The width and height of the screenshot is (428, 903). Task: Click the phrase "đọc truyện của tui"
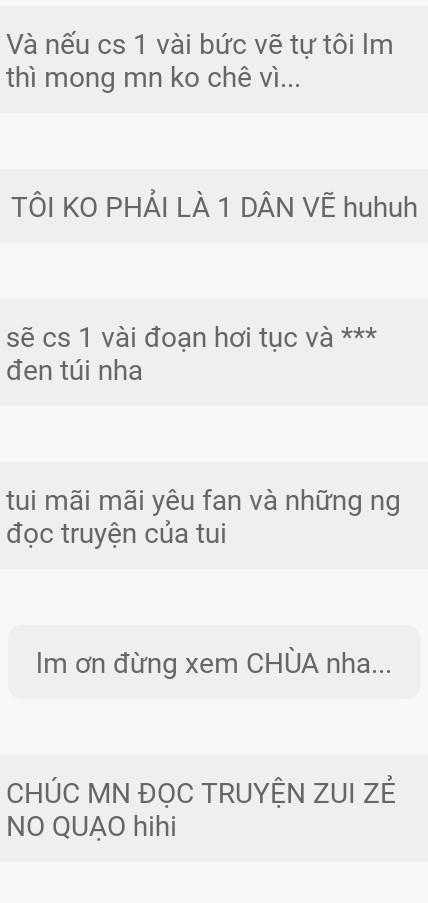pyautogui.click(x=116, y=534)
